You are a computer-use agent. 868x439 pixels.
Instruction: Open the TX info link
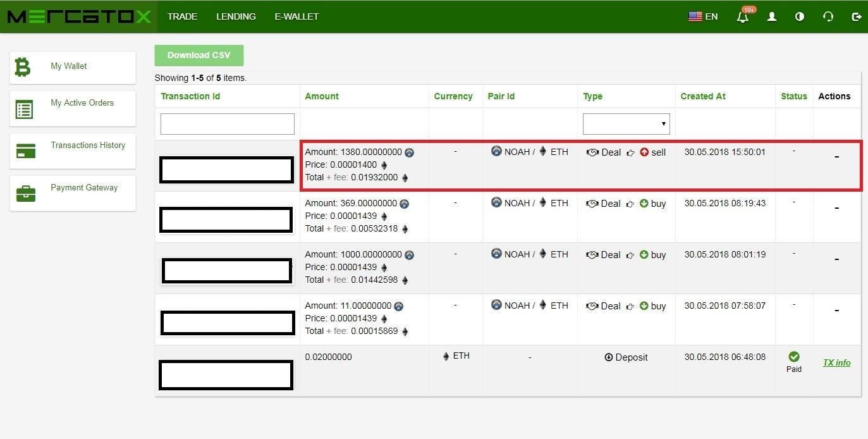click(836, 362)
